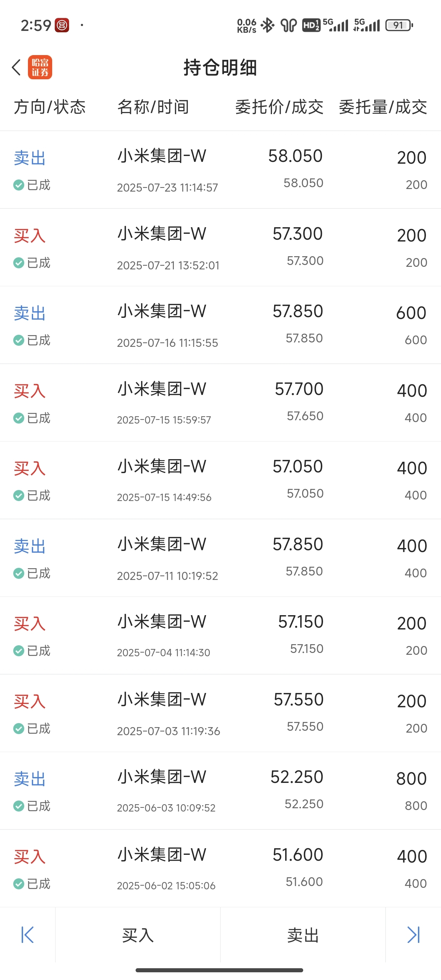Viewport: 441px width, 980px height.
Task: Tap the back arrow icon
Action: tap(16, 67)
